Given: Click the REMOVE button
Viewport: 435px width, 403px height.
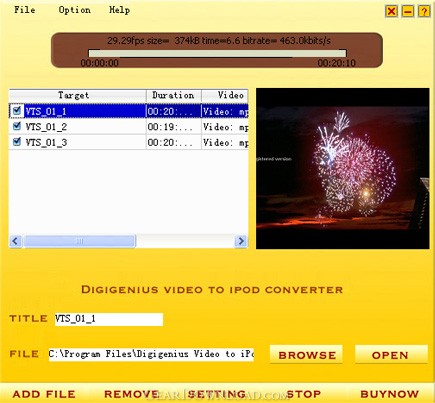Looking at the screenshot, I should (x=132, y=394).
